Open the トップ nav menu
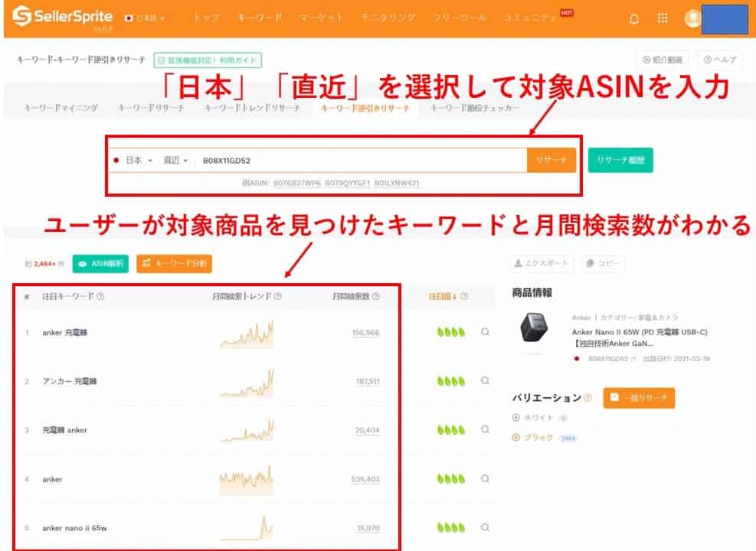 [206, 18]
